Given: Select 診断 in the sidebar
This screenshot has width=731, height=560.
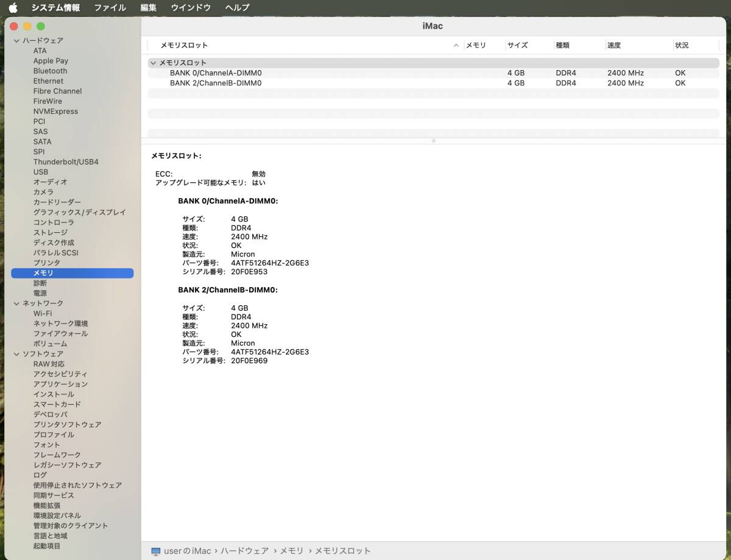Looking at the screenshot, I should click(x=40, y=283).
